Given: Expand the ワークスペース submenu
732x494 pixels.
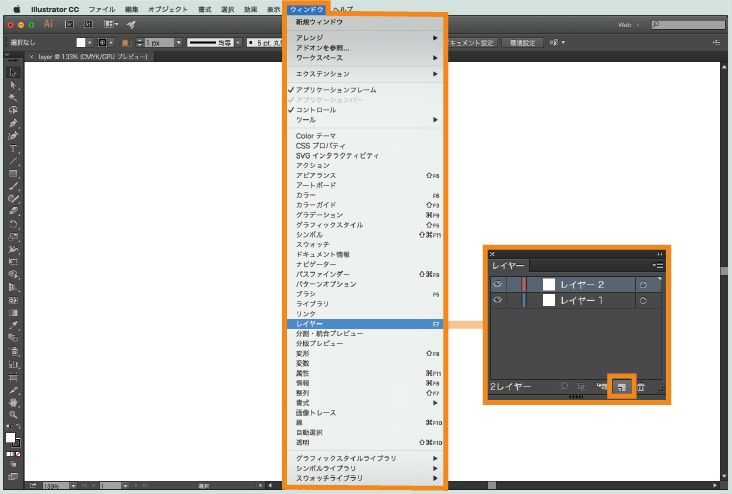Looking at the screenshot, I should (365, 58).
